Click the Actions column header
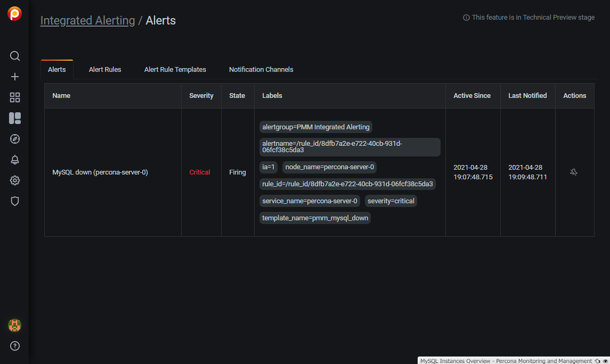The image size is (610, 364). click(575, 96)
